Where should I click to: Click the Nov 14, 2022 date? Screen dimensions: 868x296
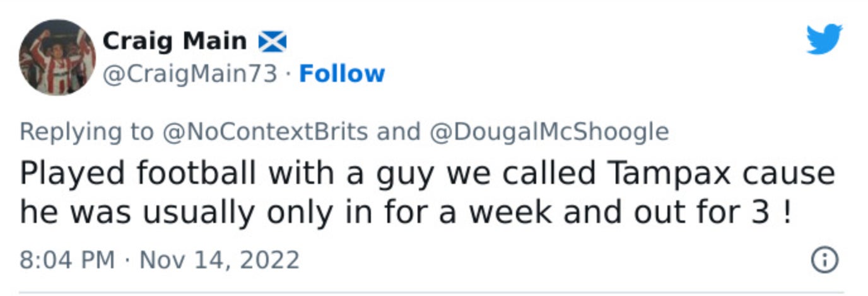(219, 259)
